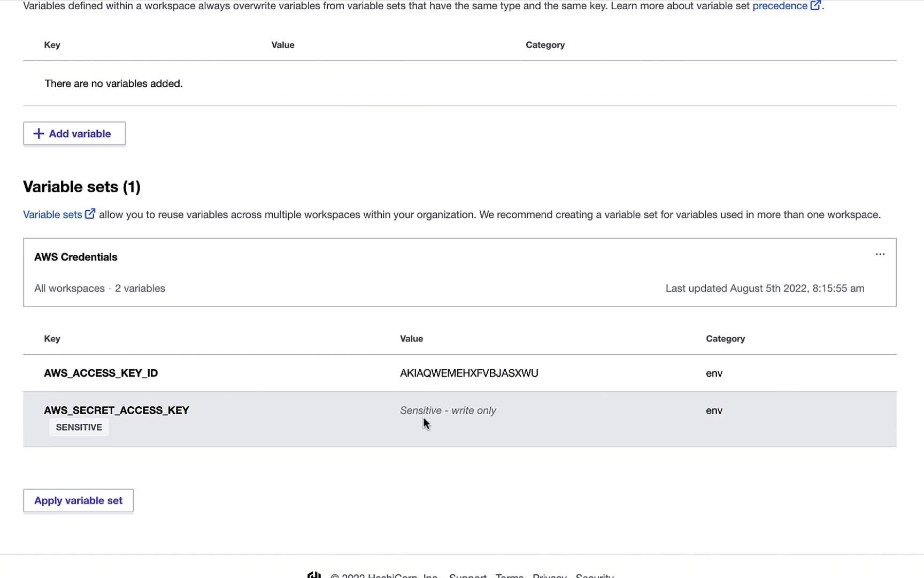Click the HashiCorp logo in the footer
This screenshot has width=924, height=578.
pos(314,575)
